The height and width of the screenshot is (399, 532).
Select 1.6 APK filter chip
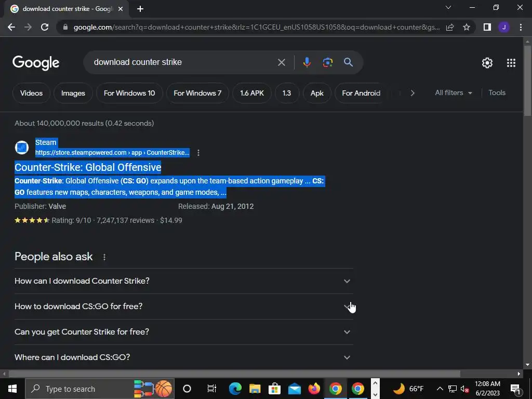252,93
